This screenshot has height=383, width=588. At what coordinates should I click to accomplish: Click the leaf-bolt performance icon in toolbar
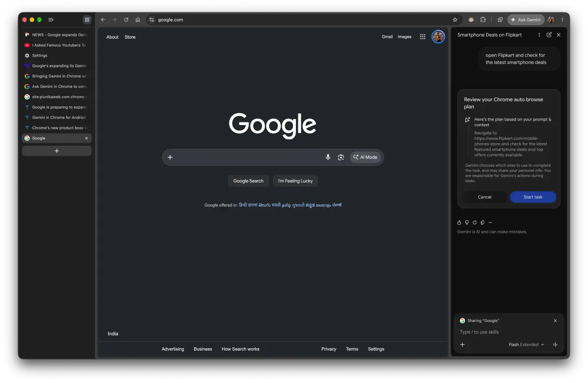tap(500, 20)
